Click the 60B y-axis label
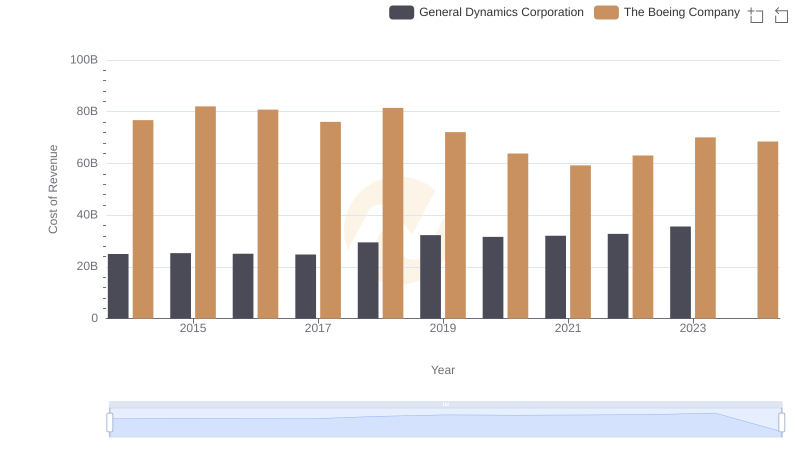 tap(87, 163)
